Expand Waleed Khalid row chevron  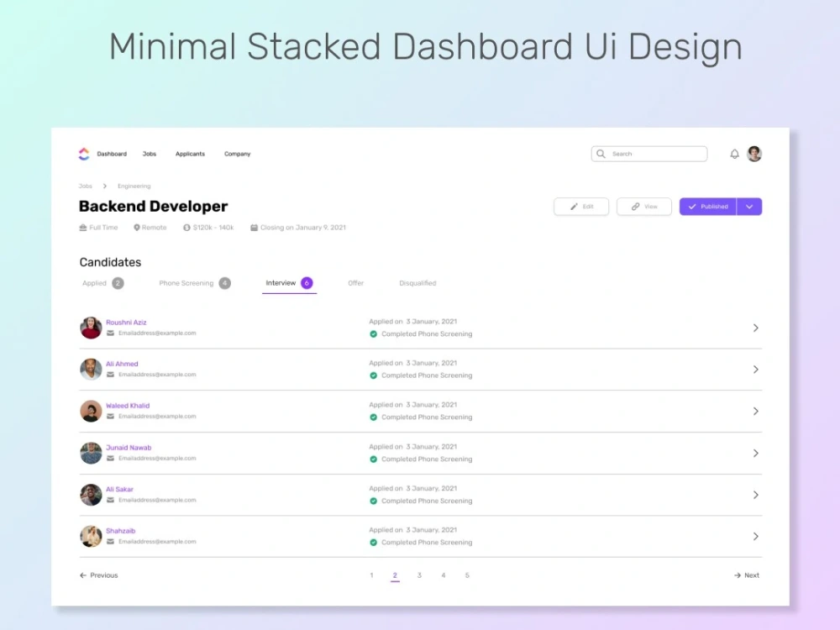756,412
